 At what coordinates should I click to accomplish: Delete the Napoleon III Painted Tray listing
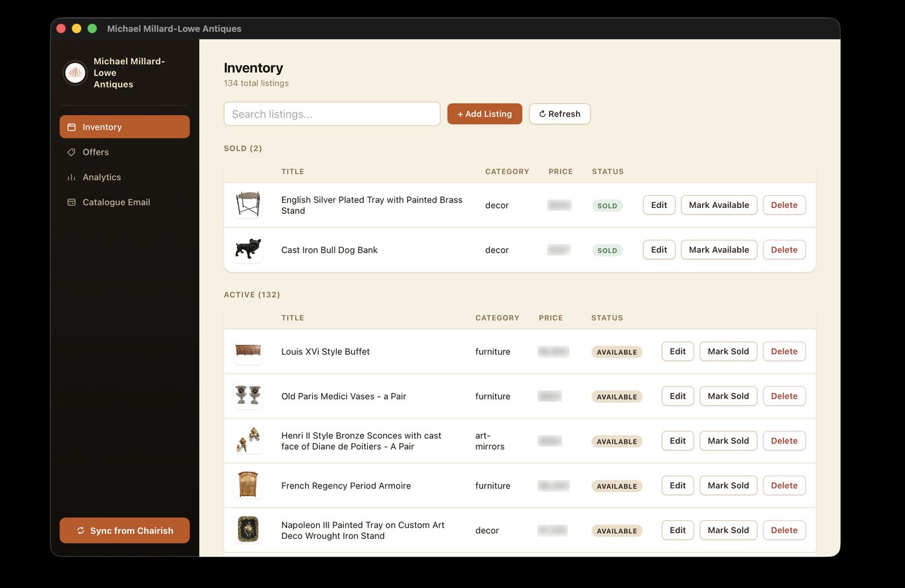[x=784, y=530]
